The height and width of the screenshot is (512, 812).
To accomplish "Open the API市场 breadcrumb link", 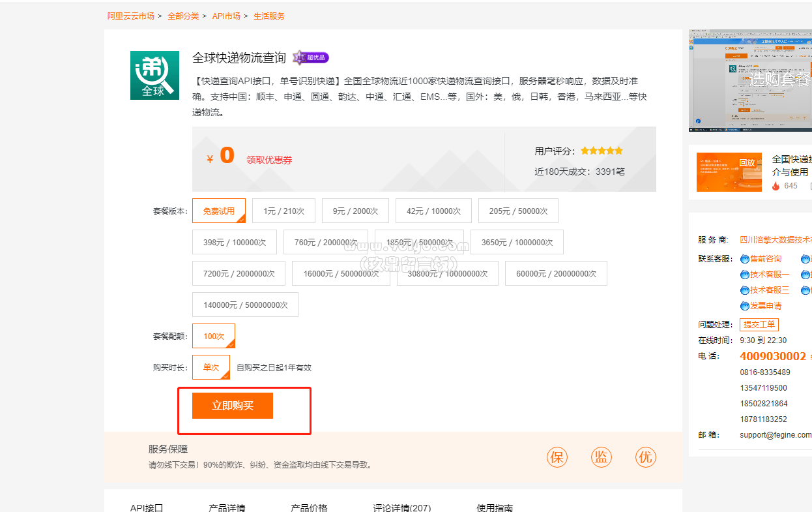I will [x=226, y=16].
